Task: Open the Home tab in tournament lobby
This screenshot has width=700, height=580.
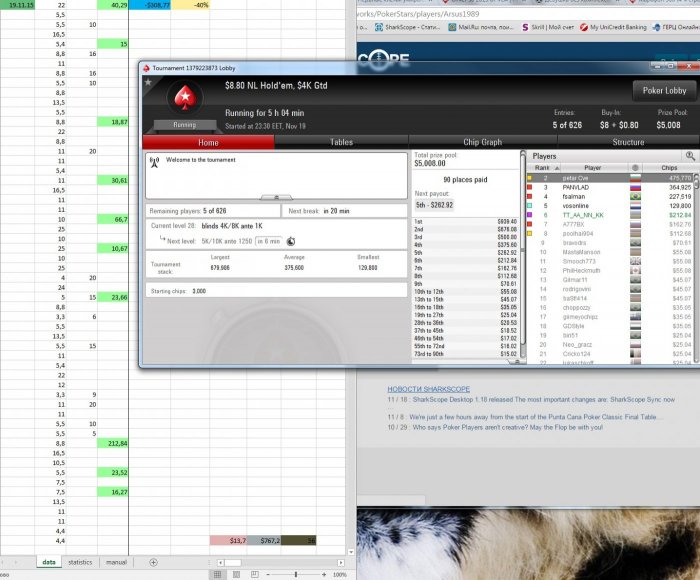Action: tap(208, 142)
